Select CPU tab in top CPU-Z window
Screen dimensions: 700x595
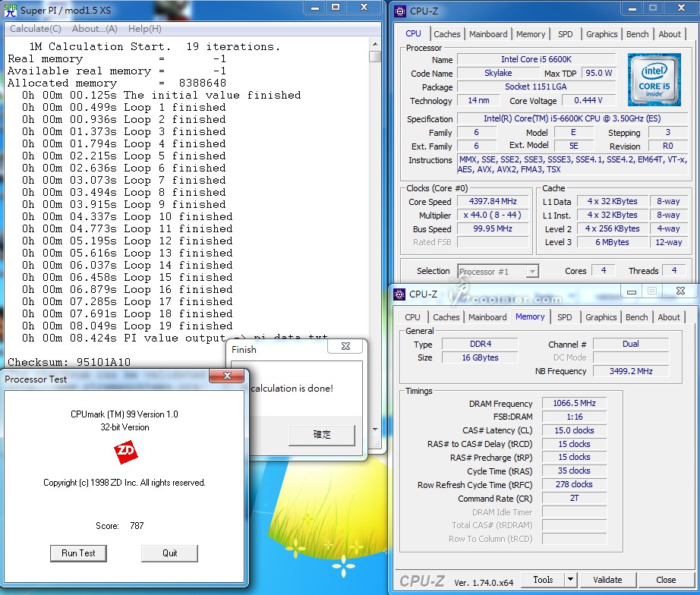coord(413,33)
